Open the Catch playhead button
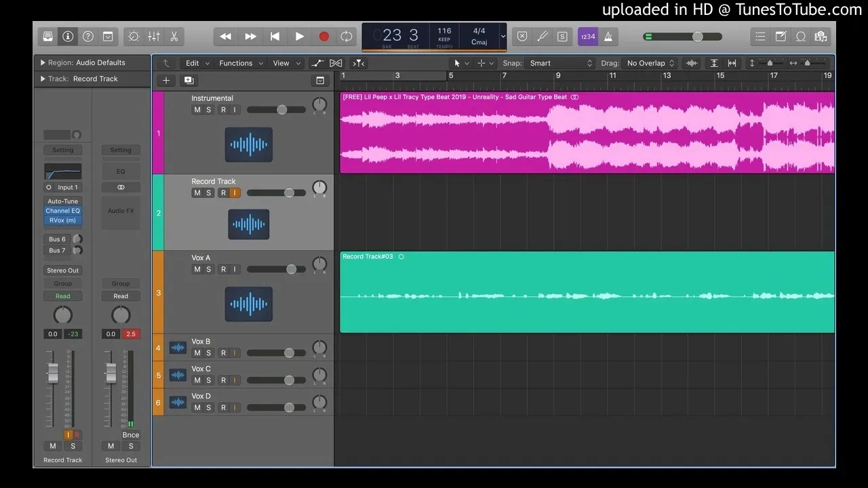Viewport: 868px width, 488px height. [359, 63]
